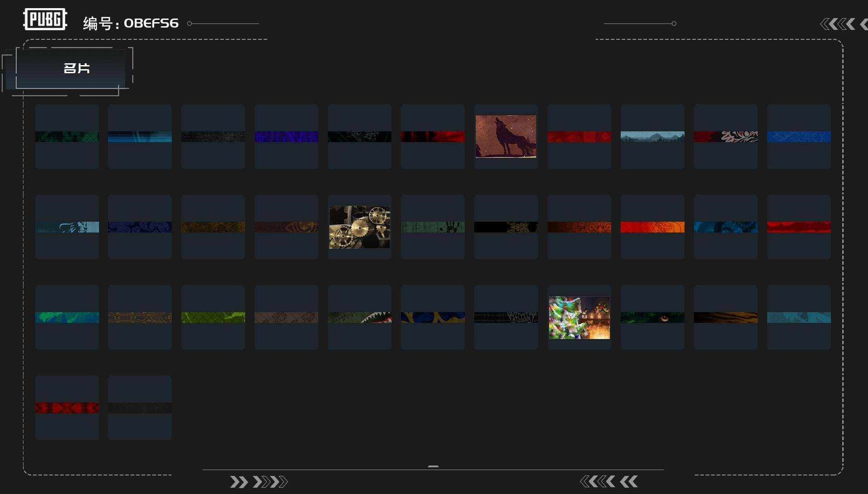Open the howling wolf name card
The image size is (868, 494).
click(506, 136)
